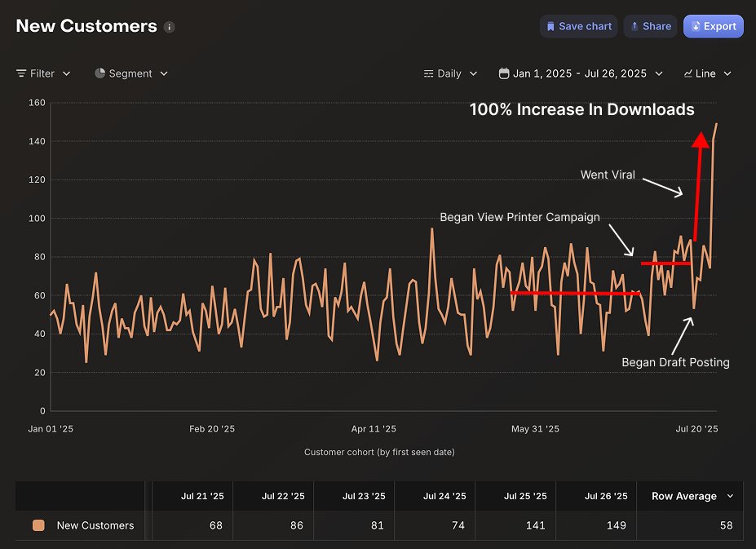Click the Row Average header label
The height and width of the screenshot is (549, 756).
pos(684,496)
